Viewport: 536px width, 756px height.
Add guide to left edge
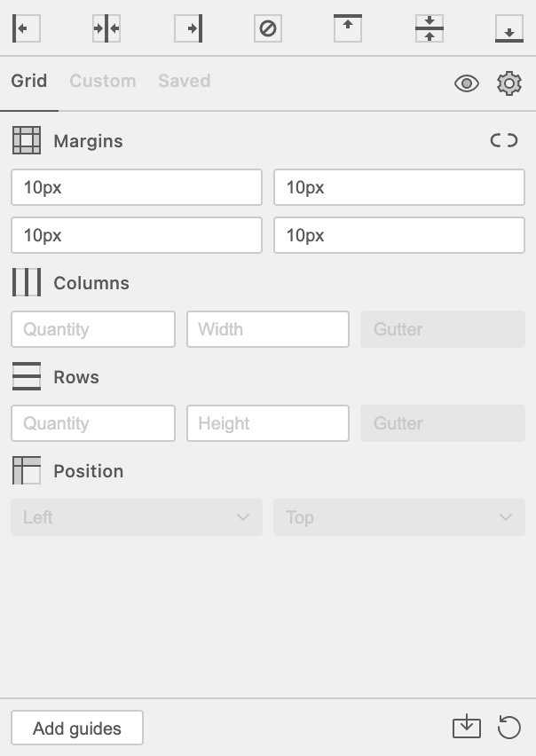tap(26, 28)
